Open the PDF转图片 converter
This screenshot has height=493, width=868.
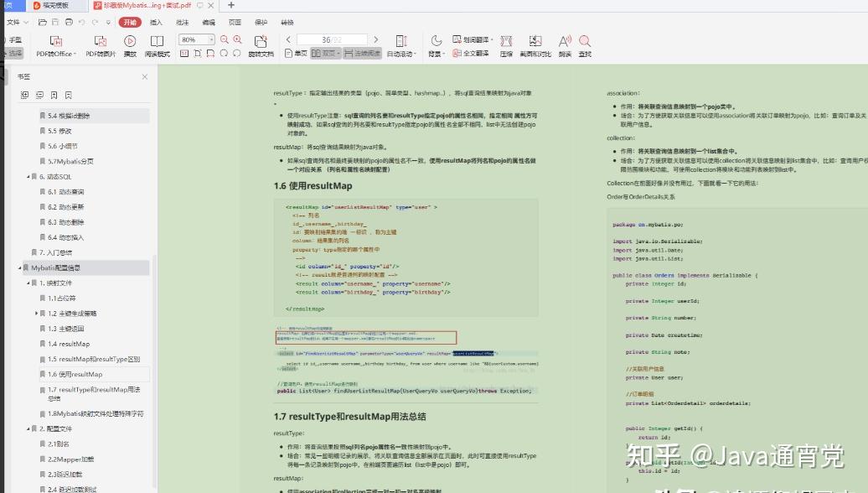tap(101, 42)
